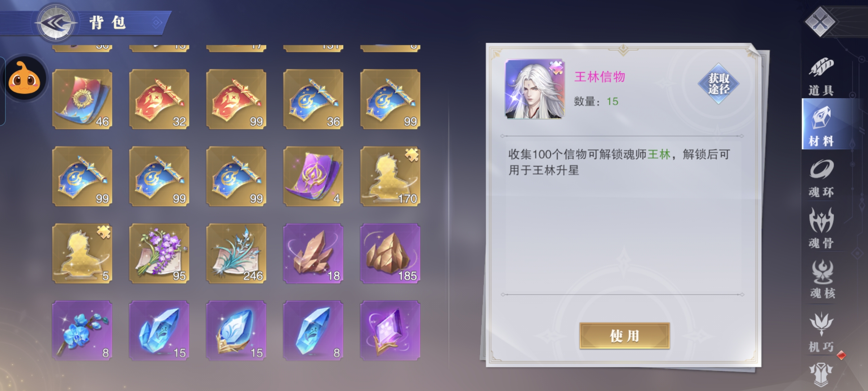Close the backpack with the X icon

[820, 22]
